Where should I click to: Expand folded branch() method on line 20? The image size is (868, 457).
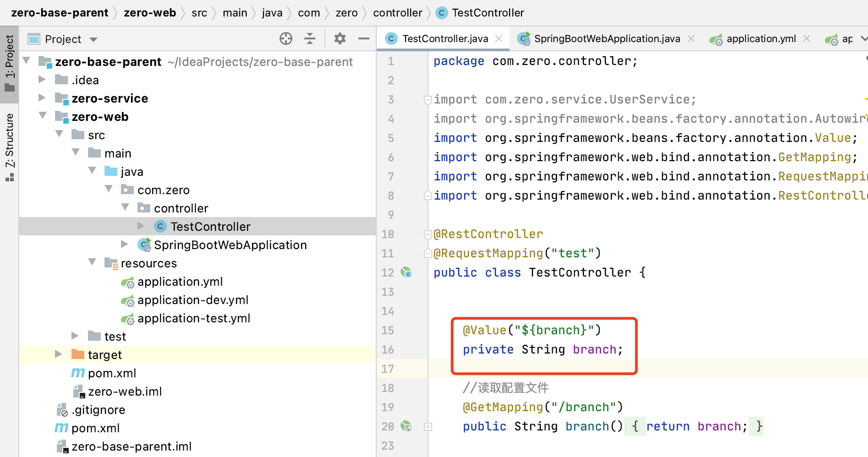click(x=428, y=427)
